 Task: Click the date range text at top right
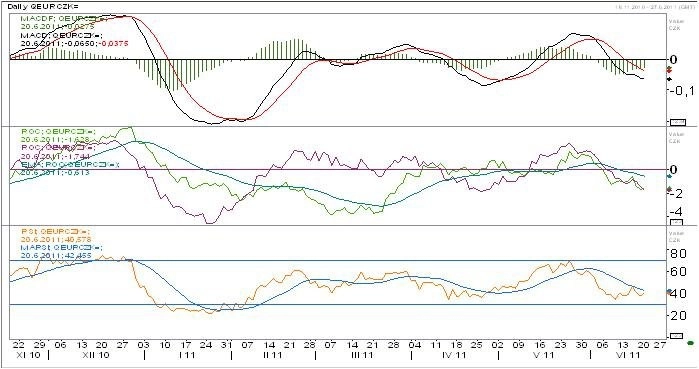coord(655,7)
